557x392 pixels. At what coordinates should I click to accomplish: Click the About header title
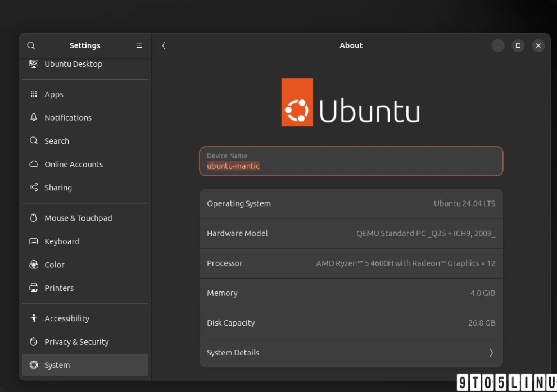pos(351,45)
